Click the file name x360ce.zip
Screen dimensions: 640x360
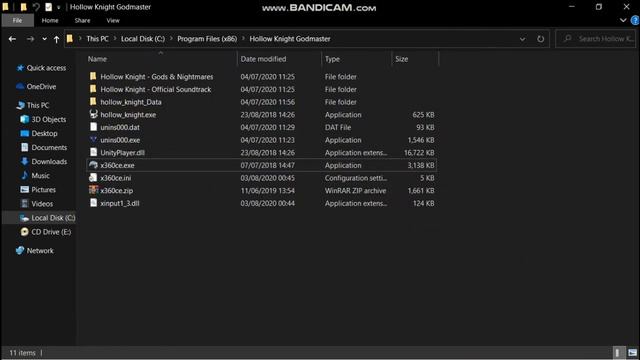(x=117, y=191)
